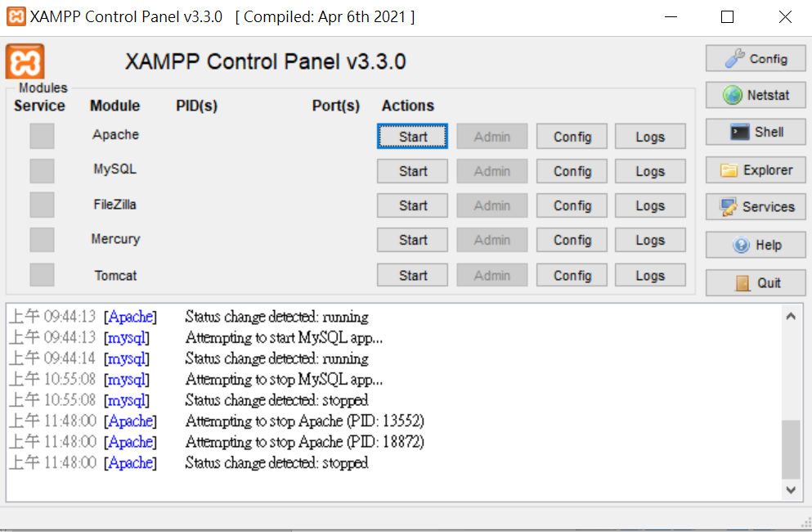
Task: Click the XAMPP logo in the panel header
Action: (x=25, y=61)
